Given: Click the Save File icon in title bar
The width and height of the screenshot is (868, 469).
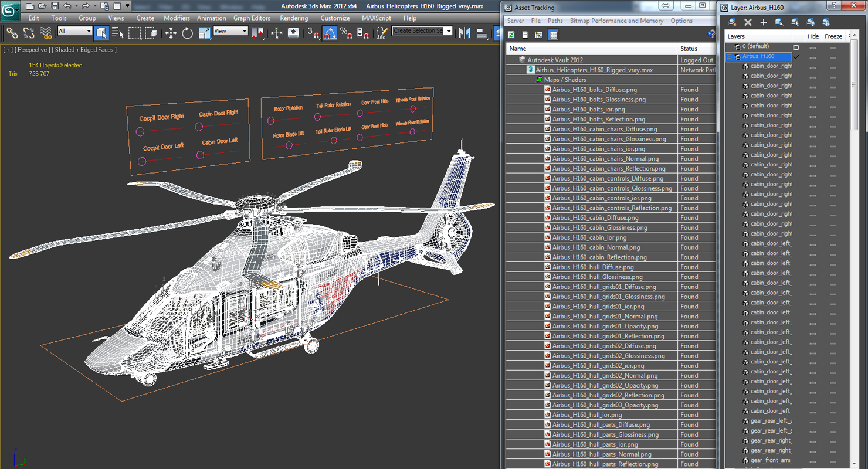Looking at the screenshot, I should click(55, 6).
